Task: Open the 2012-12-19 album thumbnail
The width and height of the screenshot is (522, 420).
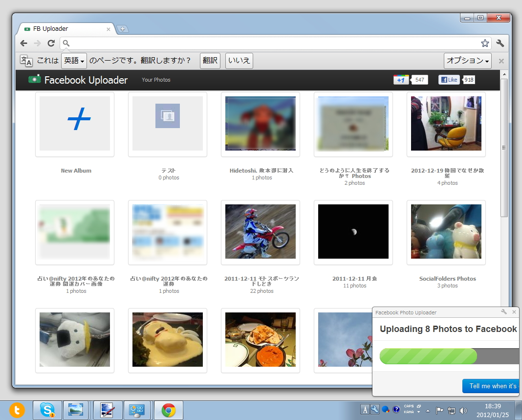Action: click(446, 124)
